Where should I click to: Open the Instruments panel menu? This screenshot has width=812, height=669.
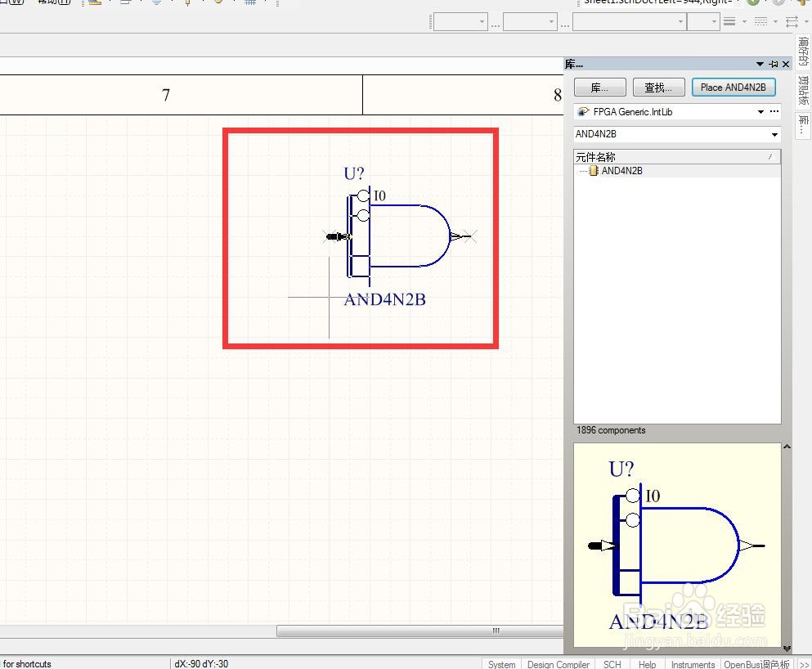click(x=693, y=664)
